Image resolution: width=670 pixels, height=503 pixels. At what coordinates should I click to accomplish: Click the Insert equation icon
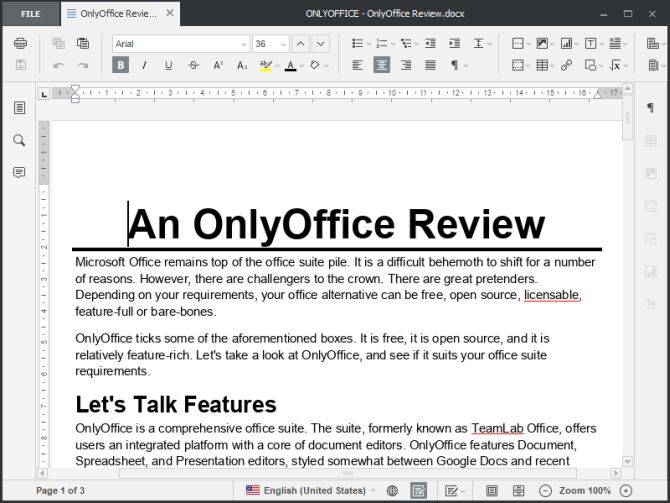point(615,65)
